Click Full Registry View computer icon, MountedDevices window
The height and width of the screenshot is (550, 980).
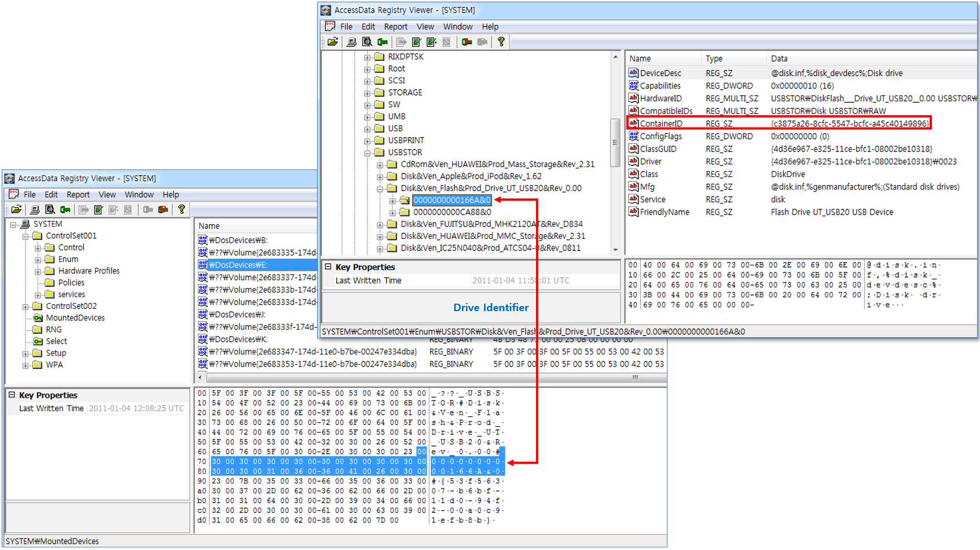click(x=35, y=209)
